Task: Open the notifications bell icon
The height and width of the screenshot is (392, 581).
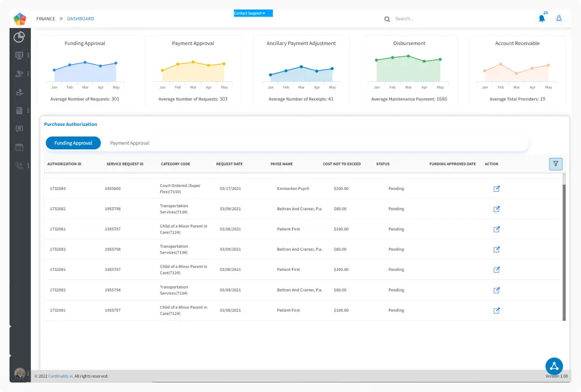Action: 542,18
